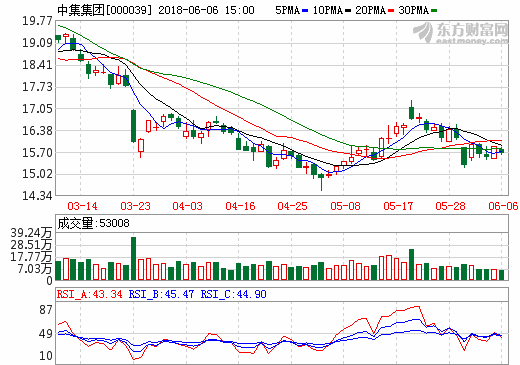This screenshot has width=520, height=365.
Task: Click the stock name 中集集团[000039]
Action: (104, 10)
